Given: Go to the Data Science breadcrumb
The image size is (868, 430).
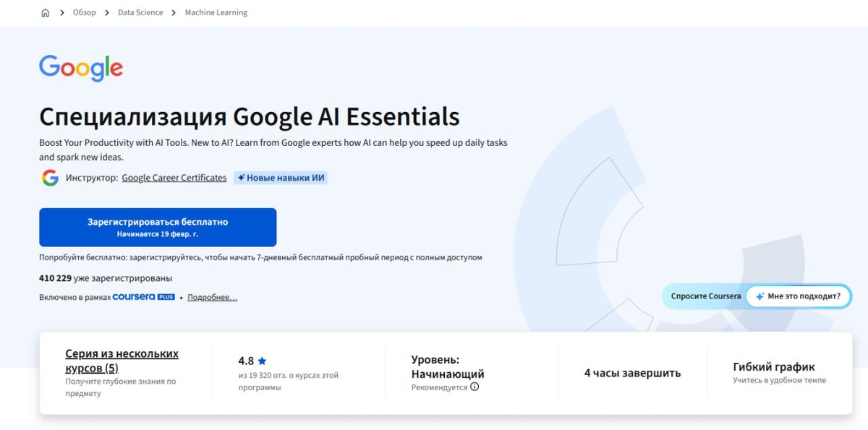Looking at the screenshot, I should 140,13.
